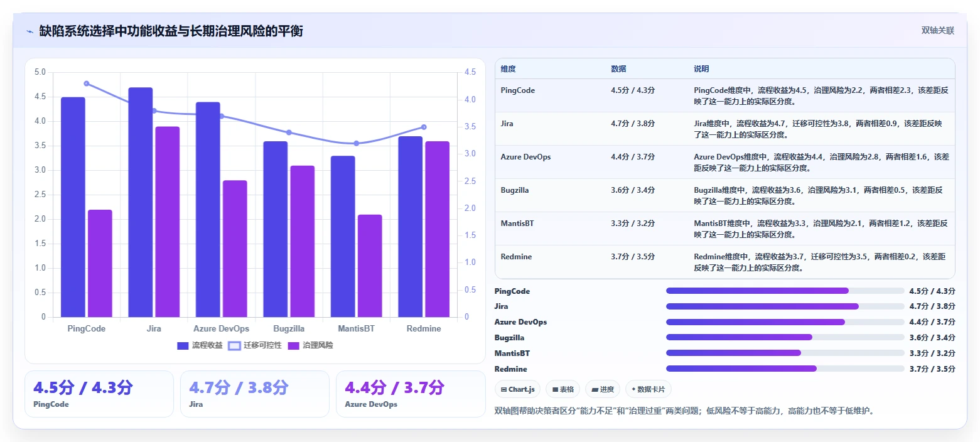Click the Jira purple bar in chart
The image size is (980, 442).
(x=168, y=222)
